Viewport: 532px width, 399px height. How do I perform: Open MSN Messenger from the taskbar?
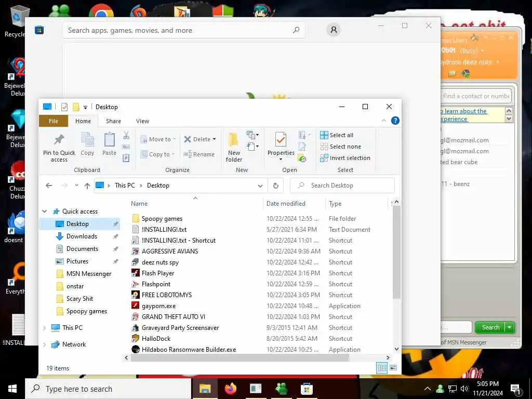tap(281, 389)
